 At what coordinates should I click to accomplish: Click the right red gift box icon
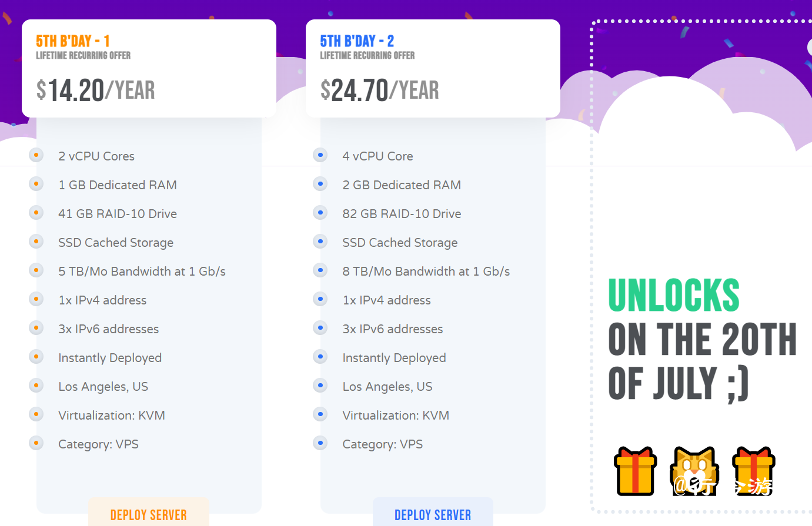pyautogui.click(x=754, y=471)
